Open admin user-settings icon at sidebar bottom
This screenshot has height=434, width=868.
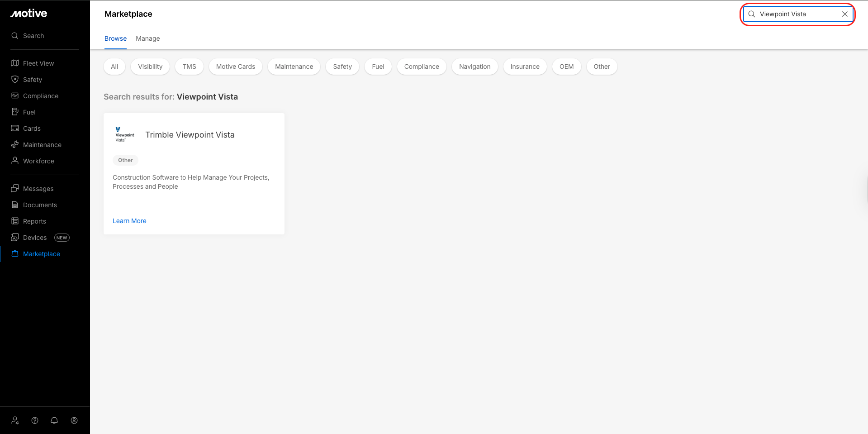(15, 420)
